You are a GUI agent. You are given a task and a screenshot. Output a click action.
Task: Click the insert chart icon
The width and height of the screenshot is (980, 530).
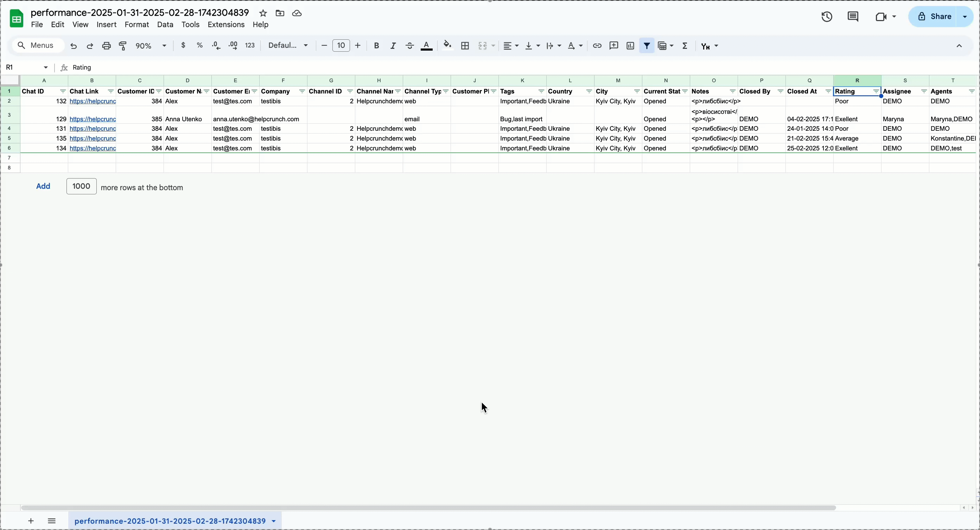pos(630,46)
